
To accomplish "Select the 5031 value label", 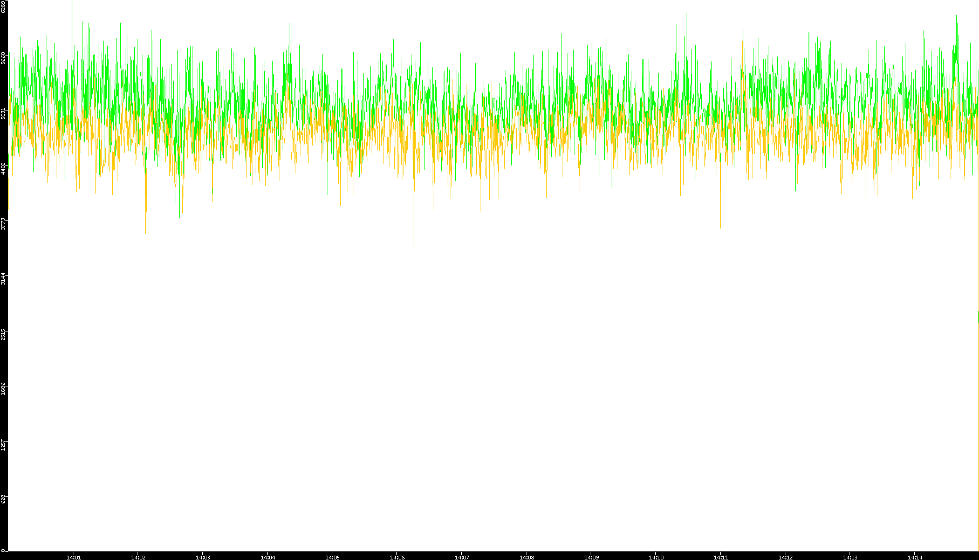I will tap(3, 113).
